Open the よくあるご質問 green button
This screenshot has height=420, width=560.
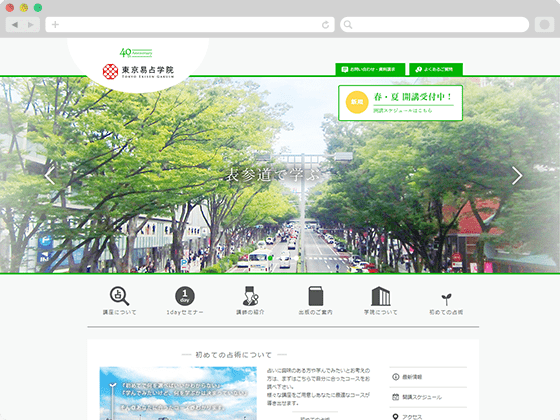(x=436, y=69)
